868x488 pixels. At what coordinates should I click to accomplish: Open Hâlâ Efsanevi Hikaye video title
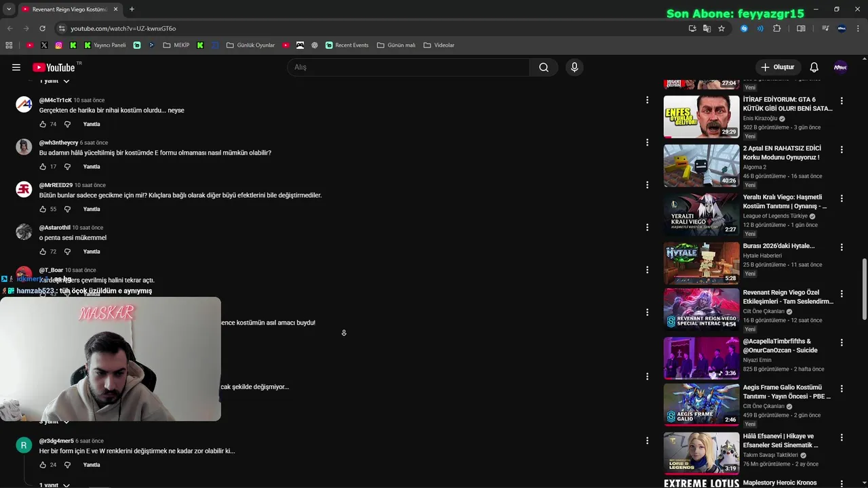click(781, 441)
